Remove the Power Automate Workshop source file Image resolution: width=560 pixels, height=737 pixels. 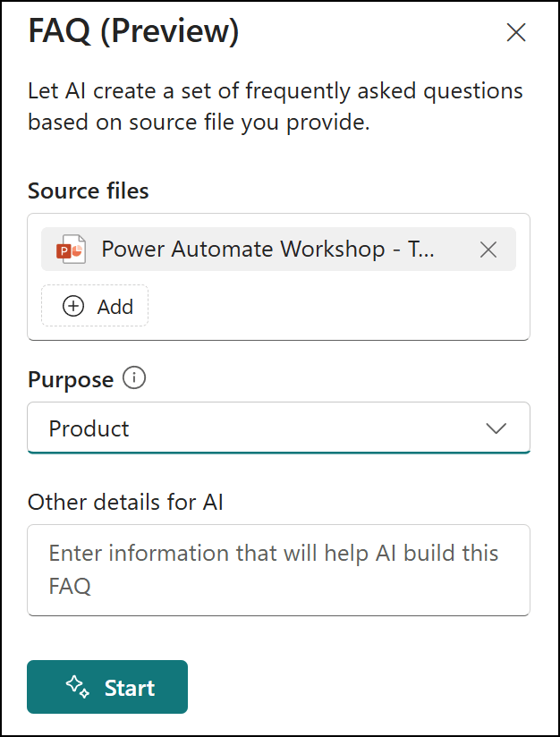[488, 250]
